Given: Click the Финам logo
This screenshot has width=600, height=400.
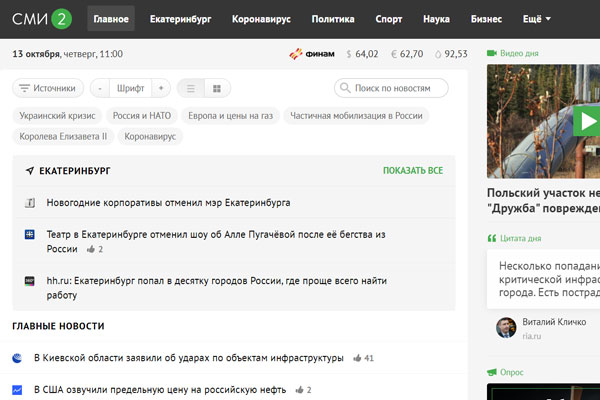Looking at the screenshot, I should pos(309,54).
